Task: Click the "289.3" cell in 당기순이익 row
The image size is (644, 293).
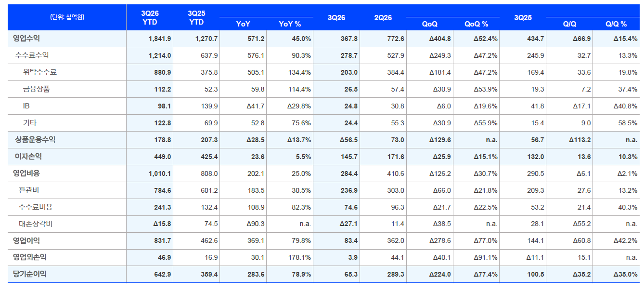Action: 396,274
